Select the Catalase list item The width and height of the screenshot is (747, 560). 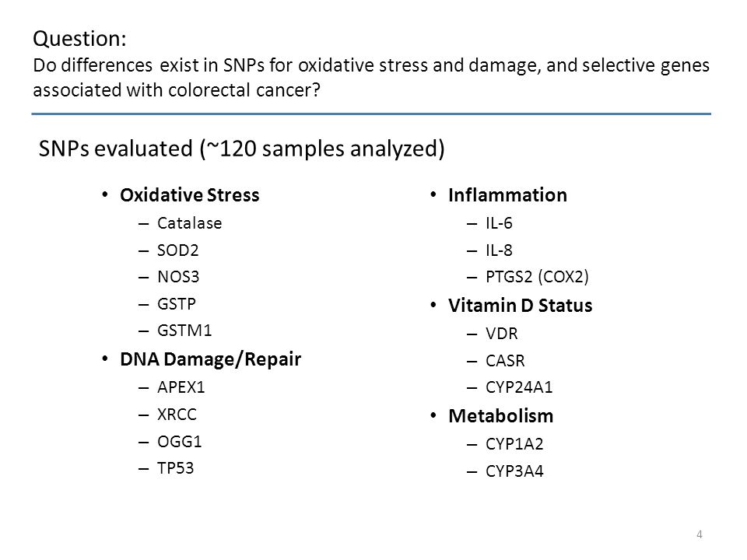190,223
